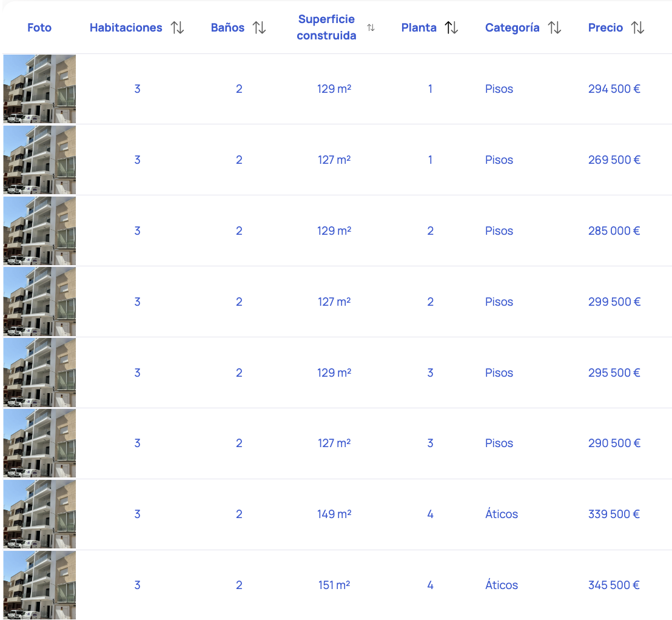Screen dimensions: 672x620
Task: Open photo of the 290 500 € flat
Action: click(x=39, y=443)
